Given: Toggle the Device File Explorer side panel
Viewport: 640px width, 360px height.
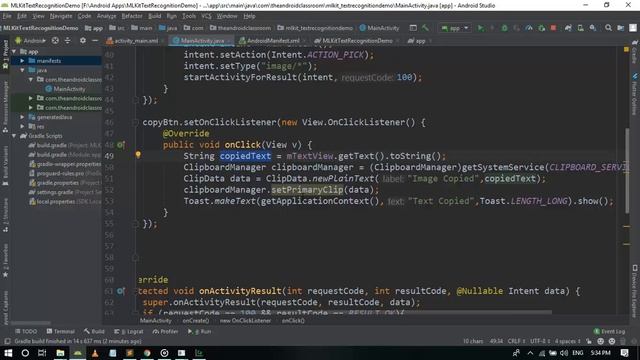Looking at the screenshot, I should point(635,291).
